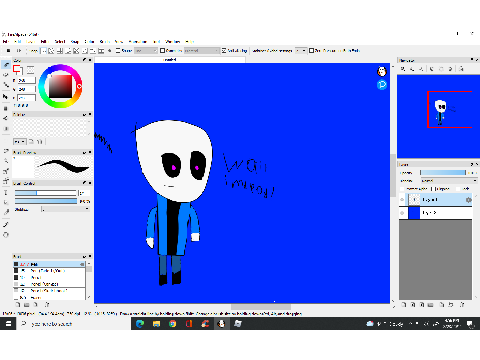Open Microsoft Edge from the taskbar
This screenshot has width=480, height=360.
140,323
